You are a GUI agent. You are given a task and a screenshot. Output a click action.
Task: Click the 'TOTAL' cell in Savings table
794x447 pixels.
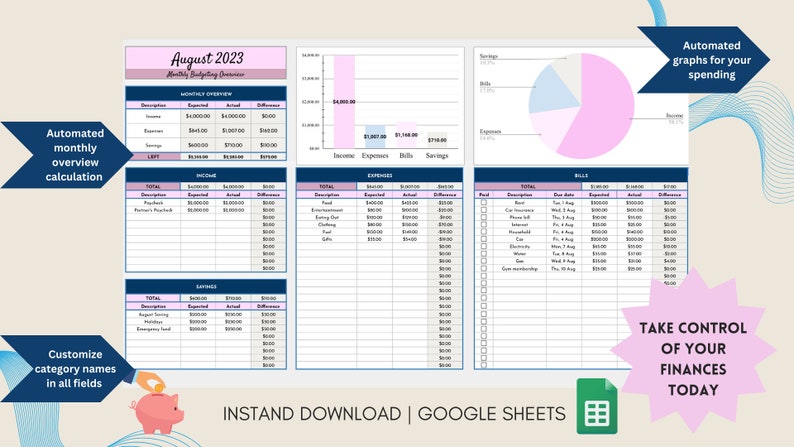(153, 298)
